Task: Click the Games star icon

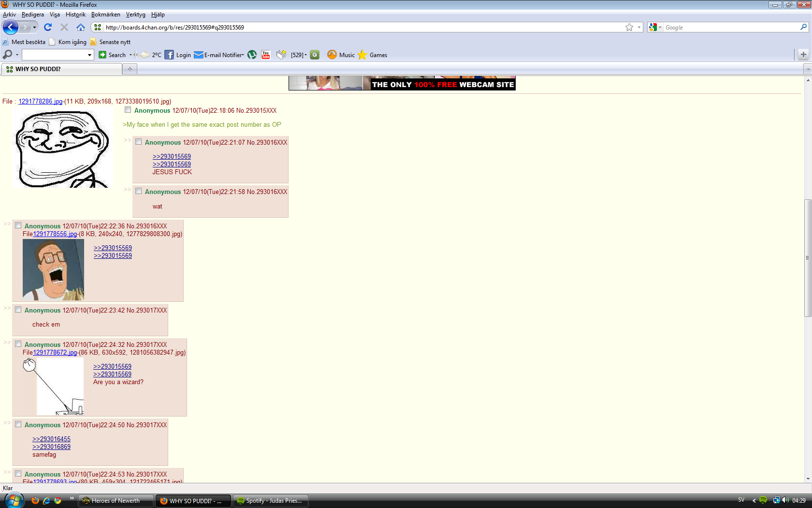Action: click(362, 55)
